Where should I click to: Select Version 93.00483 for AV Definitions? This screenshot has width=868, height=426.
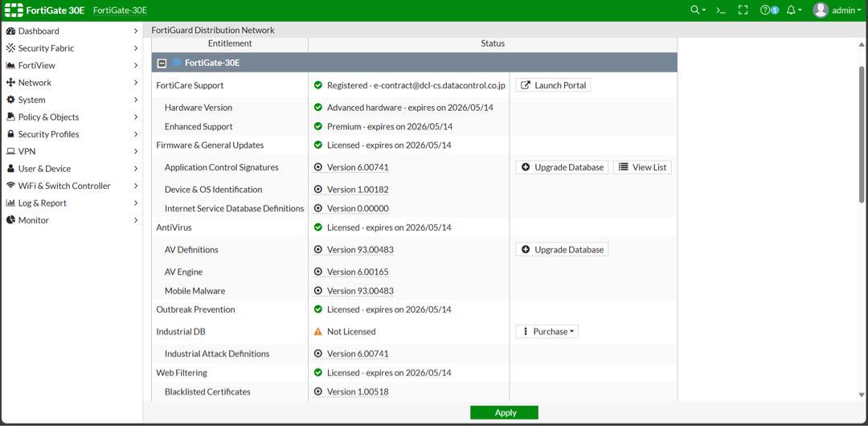coord(360,249)
